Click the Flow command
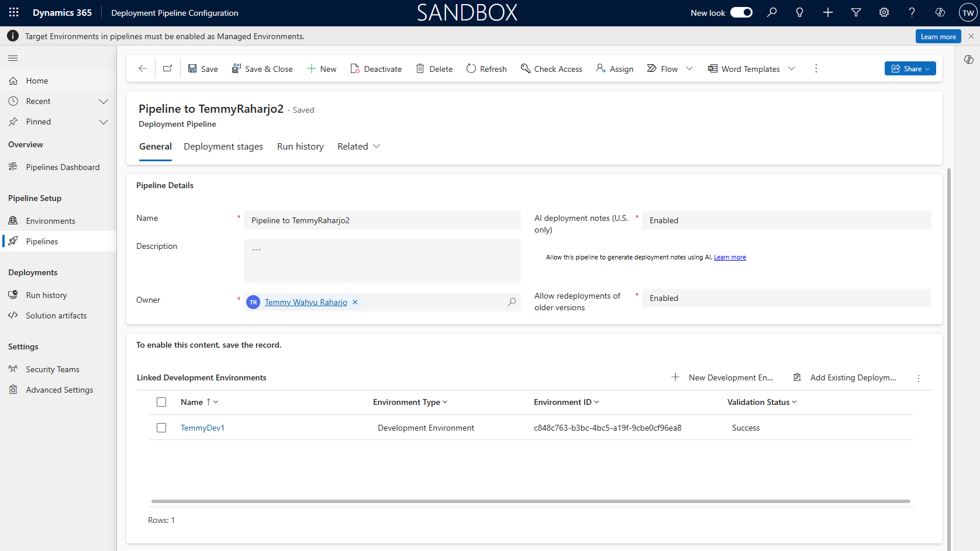 [x=662, y=69]
